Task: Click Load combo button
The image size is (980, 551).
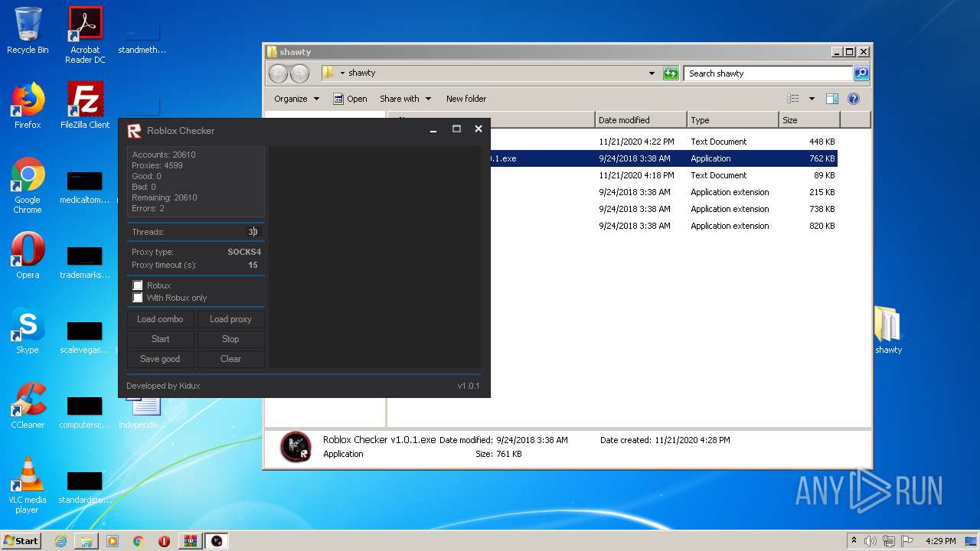Action: click(x=160, y=319)
